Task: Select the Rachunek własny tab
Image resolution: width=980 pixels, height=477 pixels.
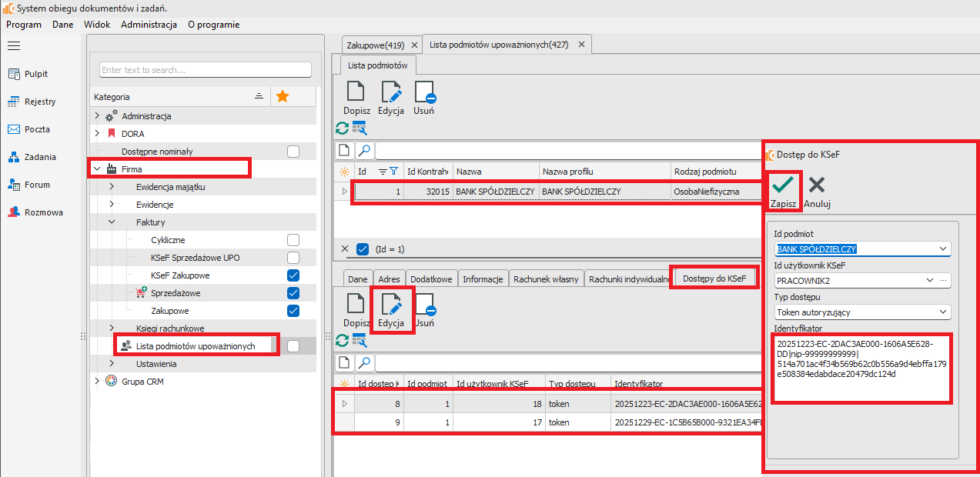Action: click(545, 279)
